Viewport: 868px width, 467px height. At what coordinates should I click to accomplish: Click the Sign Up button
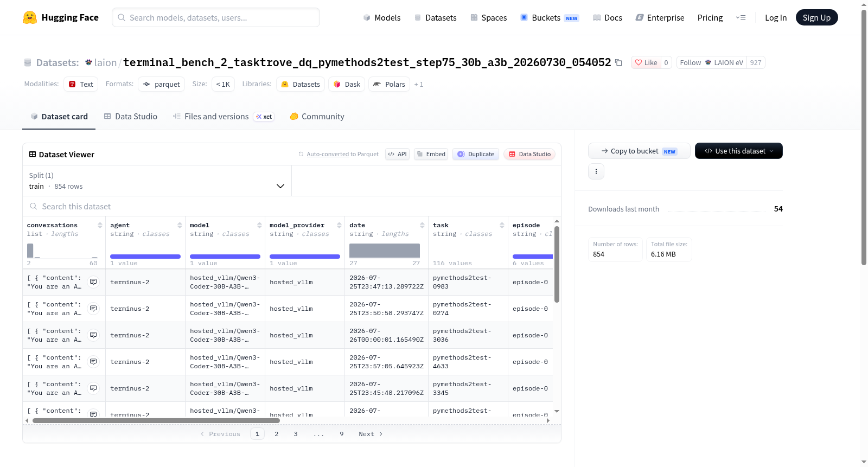pos(816,17)
